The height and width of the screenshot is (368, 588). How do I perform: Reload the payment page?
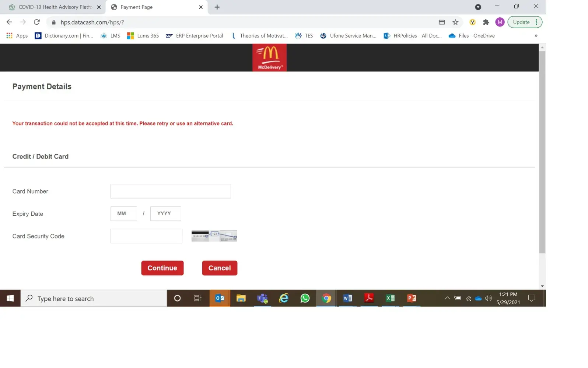tap(37, 22)
